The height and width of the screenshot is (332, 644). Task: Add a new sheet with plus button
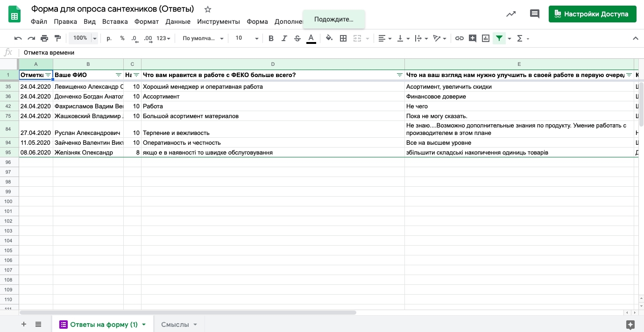24,325
